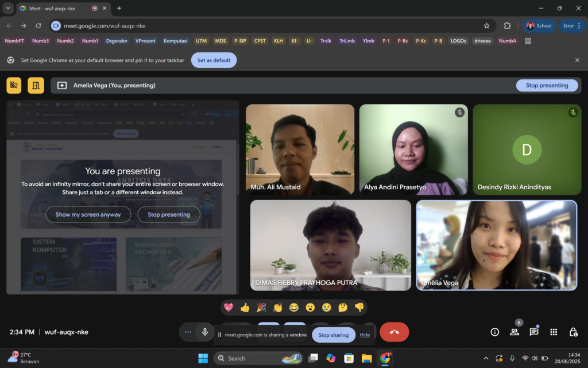Open the Komputasi bookmark folder
This screenshot has width=588, height=368.
click(175, 41)
